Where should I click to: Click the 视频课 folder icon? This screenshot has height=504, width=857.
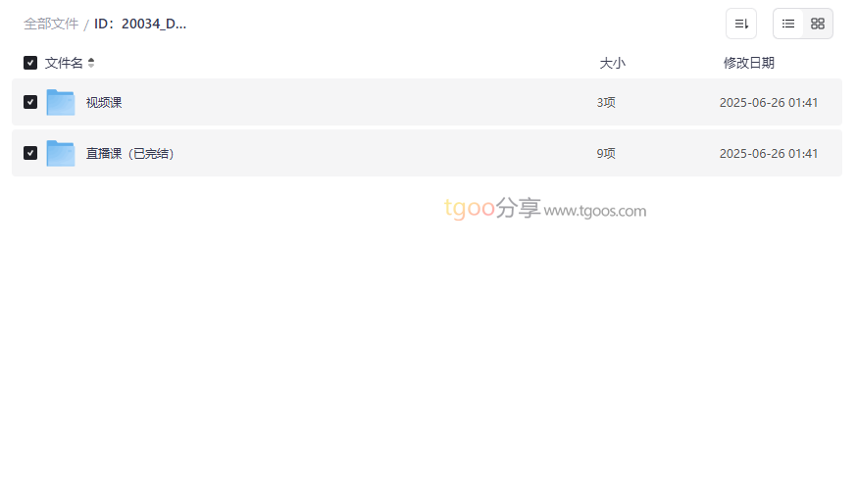[x=61, y=102]
